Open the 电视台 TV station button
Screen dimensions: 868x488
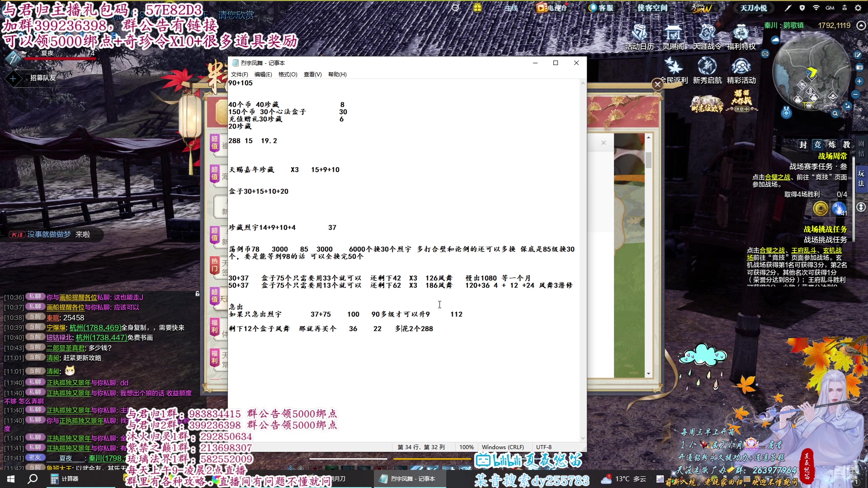tap(552, 8)
